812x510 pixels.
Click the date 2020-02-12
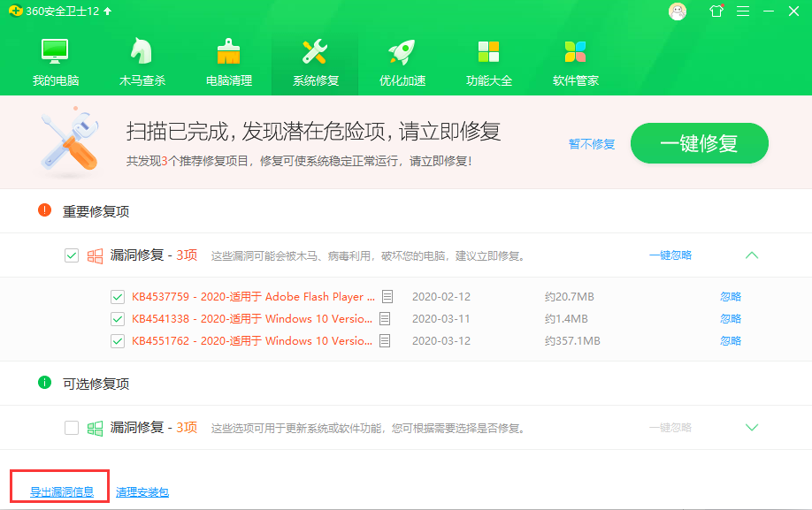coord(441,297)
